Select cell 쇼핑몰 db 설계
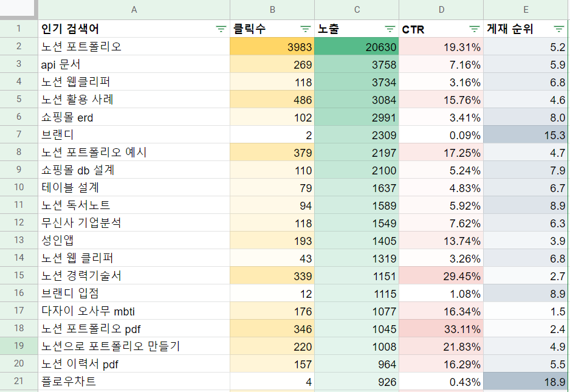 (x=134, y=170)
